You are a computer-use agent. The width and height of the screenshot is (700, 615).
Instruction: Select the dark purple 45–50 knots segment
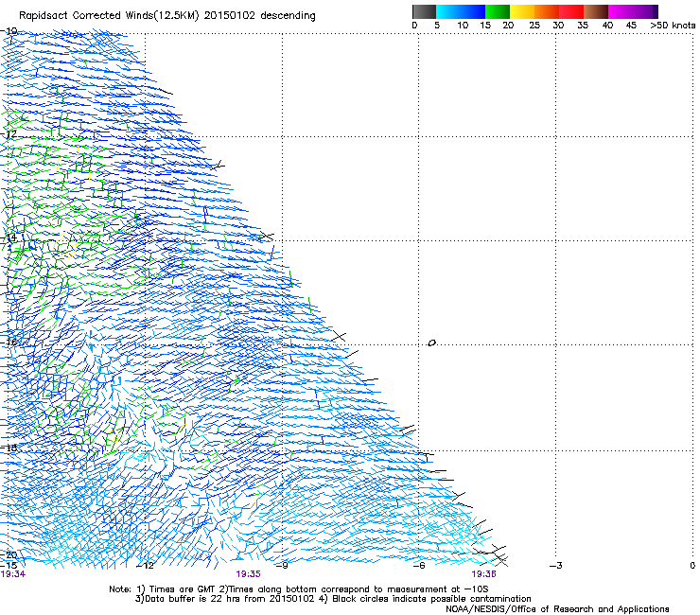(645, 11)
